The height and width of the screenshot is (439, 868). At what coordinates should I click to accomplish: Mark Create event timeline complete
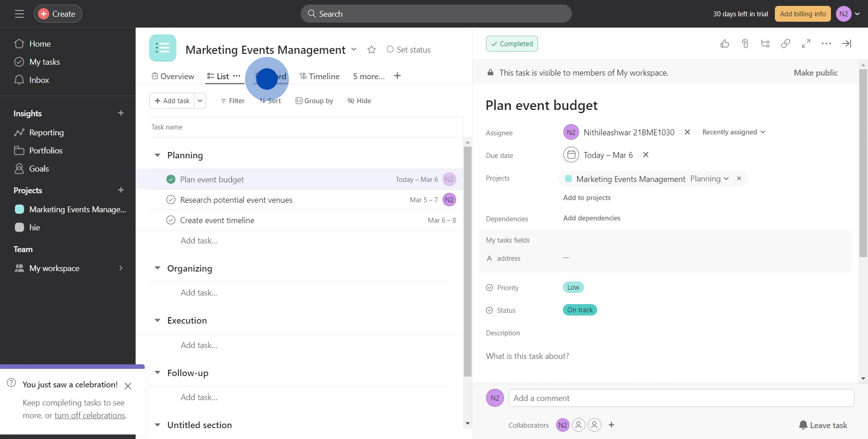(x=171, y=220)
